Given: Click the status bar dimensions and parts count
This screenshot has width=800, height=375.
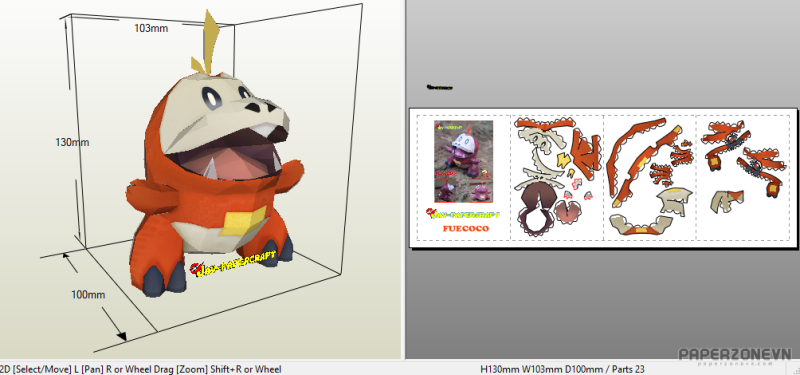Looking at the screenshot, I should (x=562, y=369).
